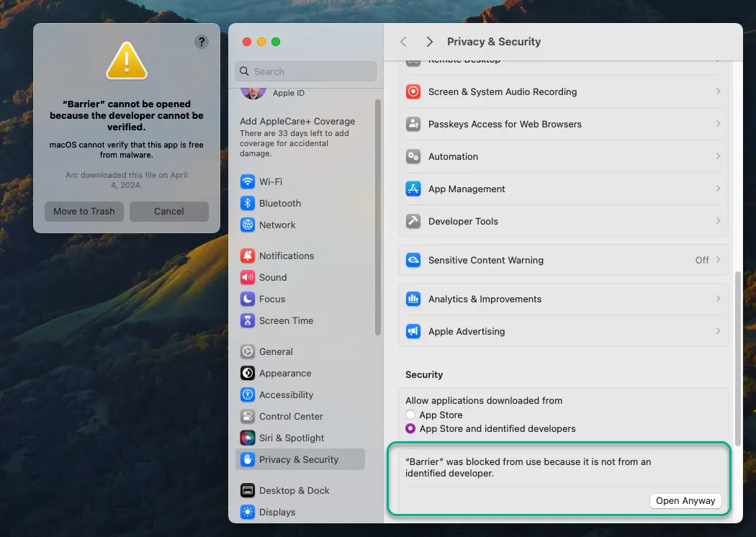
Task: Open the Accessibility settings label
Action: point(286,394)
